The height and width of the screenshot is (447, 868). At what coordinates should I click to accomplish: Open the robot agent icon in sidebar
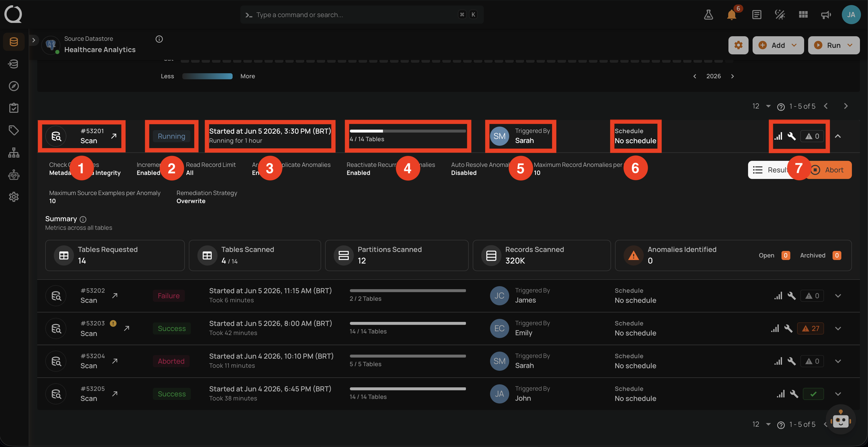tap(14, 175)
